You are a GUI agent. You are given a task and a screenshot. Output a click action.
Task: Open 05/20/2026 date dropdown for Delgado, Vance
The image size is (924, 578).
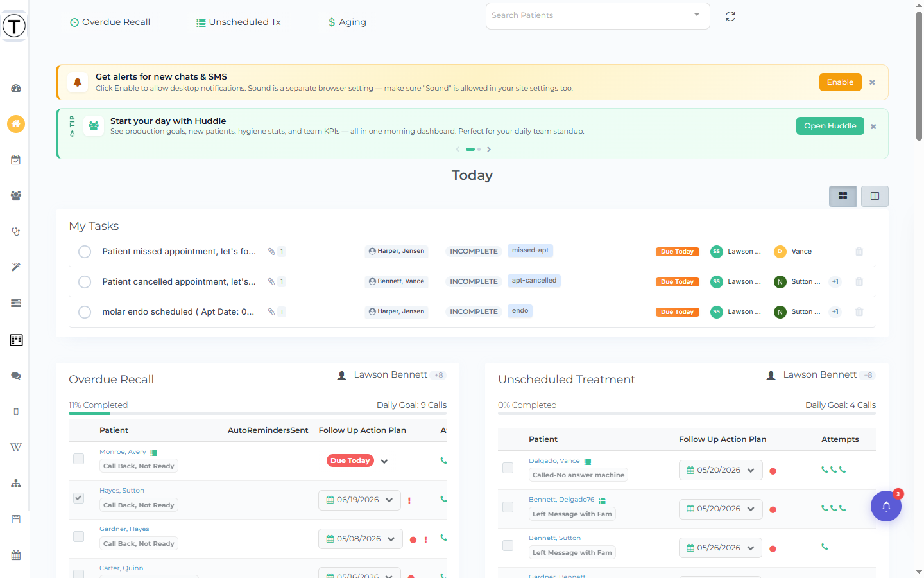pos(721,470)
